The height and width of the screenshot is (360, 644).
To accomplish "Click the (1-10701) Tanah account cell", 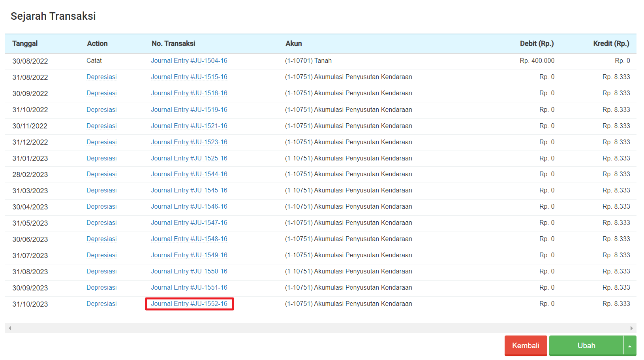I will [x=308, y=61].
